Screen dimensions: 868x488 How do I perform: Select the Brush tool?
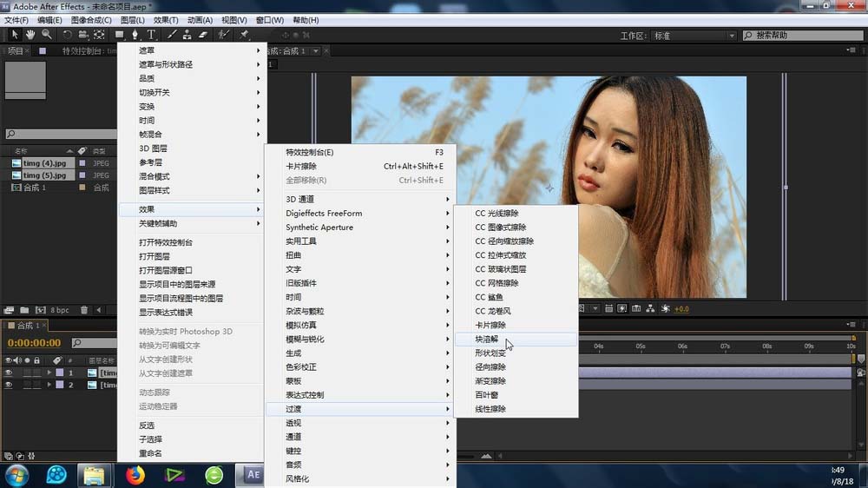172,35
